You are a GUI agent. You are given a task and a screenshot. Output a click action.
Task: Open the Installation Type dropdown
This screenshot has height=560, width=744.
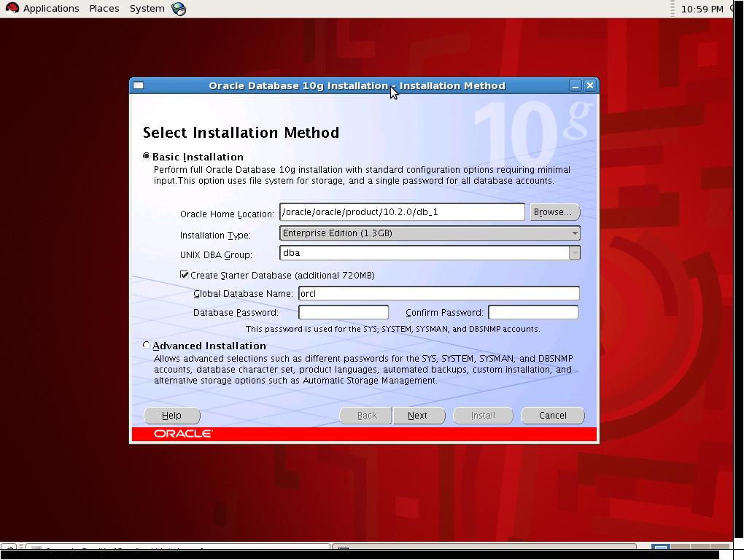(x=430, y=233)
